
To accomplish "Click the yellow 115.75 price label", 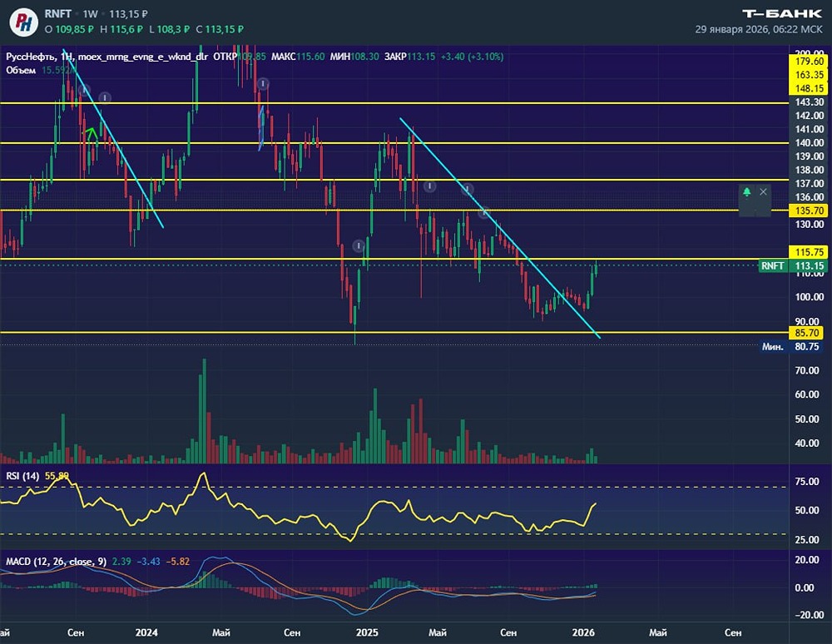I will [x=809, y=251].
